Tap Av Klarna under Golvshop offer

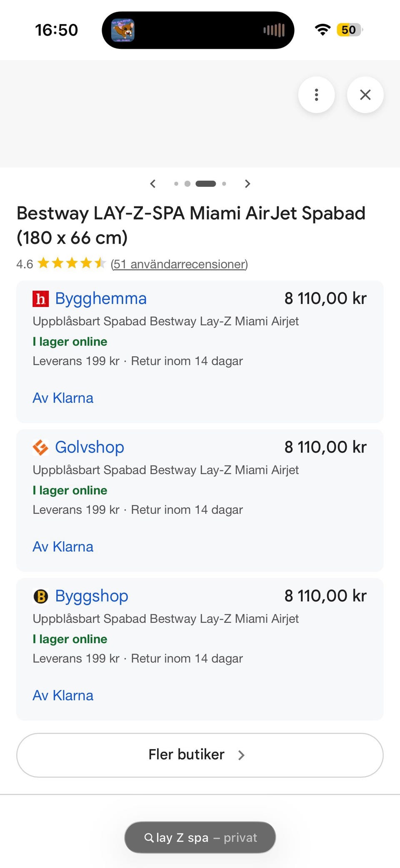coord(63,547)
